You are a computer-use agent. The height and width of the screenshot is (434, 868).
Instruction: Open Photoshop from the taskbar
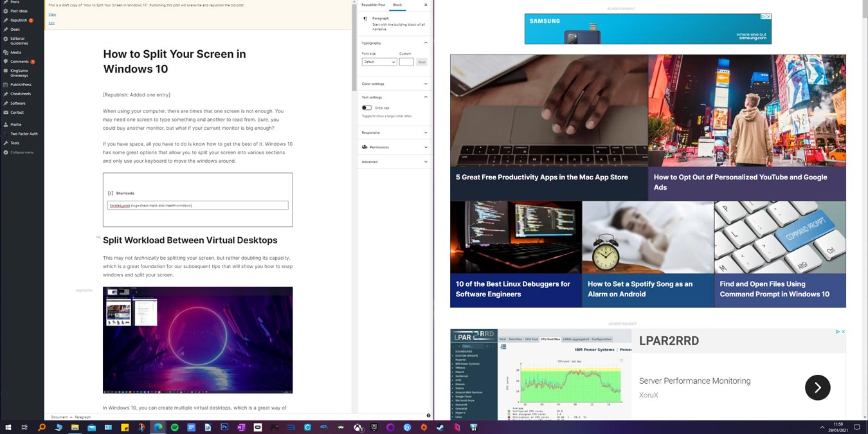[x=224, y=426]
